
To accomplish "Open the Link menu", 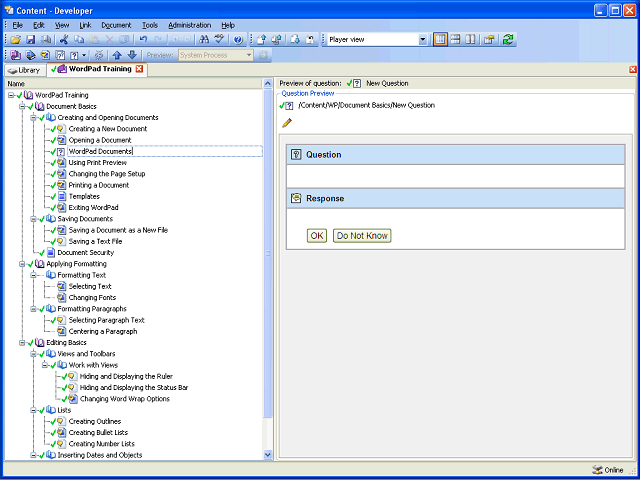I will pos(85,25).
